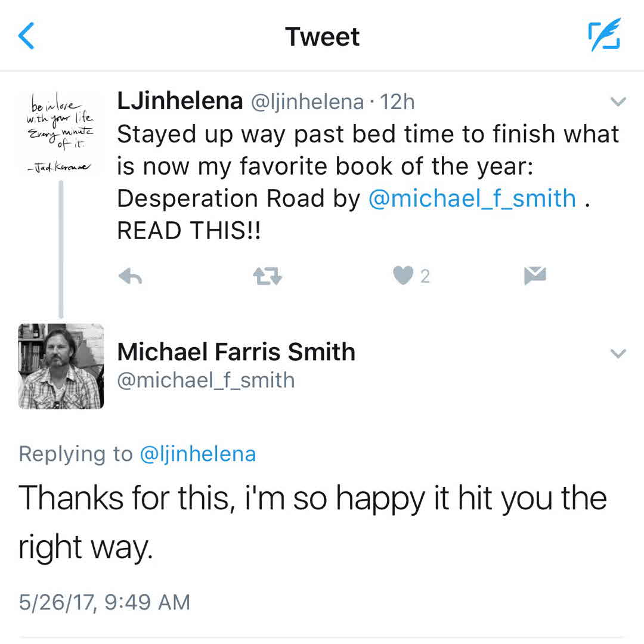Open Michael Farris Smith's profile photo
Viewport: 644px width, 644px height.
[x=61, y=366]
